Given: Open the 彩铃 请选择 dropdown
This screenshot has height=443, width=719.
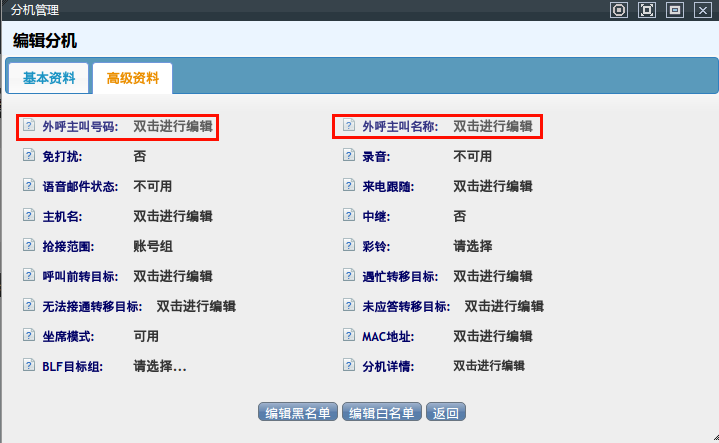Looking at the screenshot, I should (x=472, y=246).
